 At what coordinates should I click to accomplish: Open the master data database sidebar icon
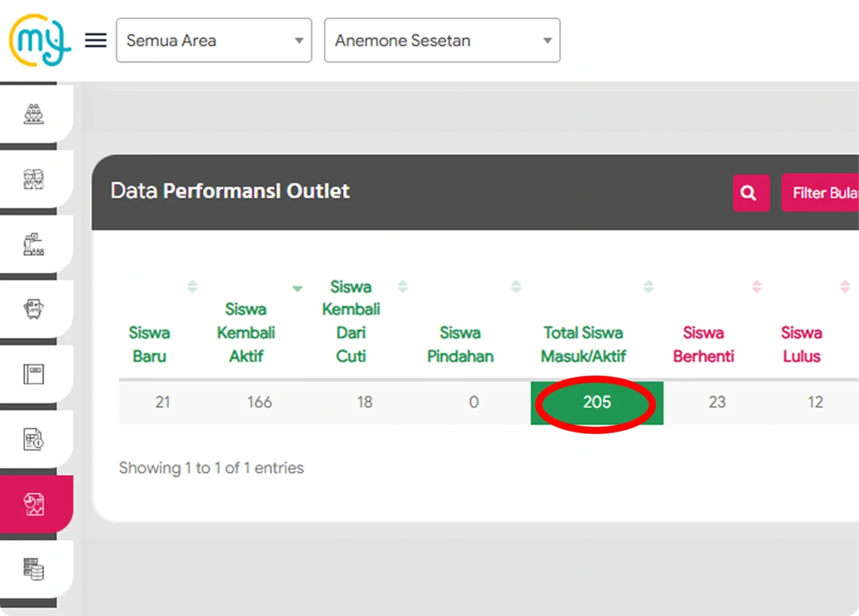(35, 568)
